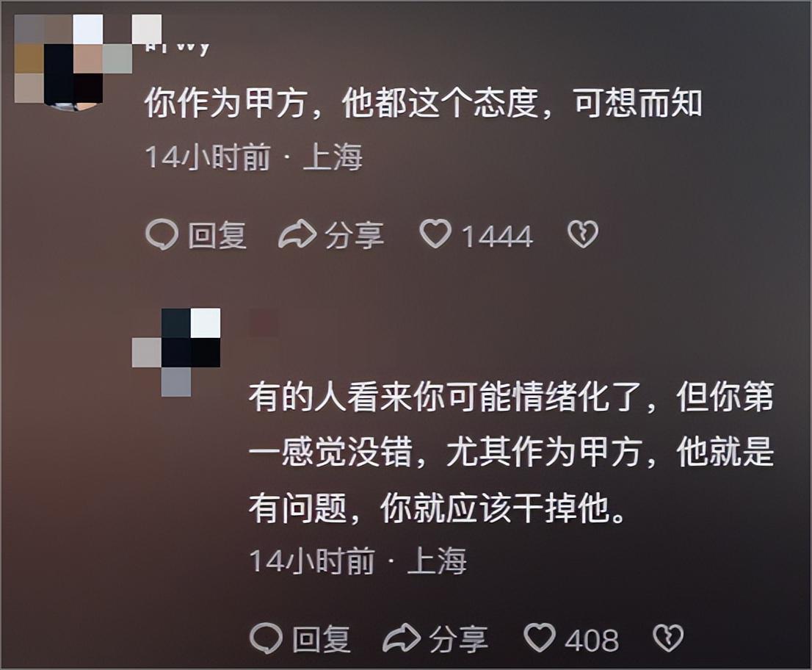Open the second commenter's pixelated avatar
Screen dimensions: 812x670
click(x=176, y=353)
